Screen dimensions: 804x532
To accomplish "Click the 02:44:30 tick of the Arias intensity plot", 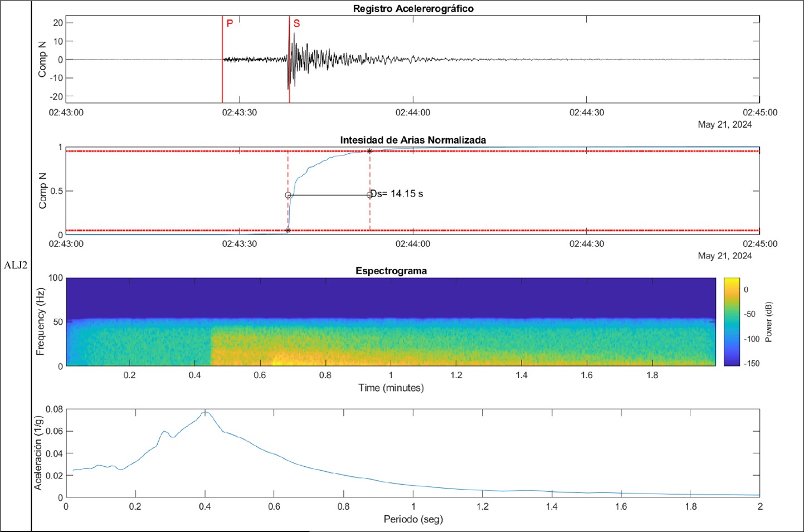I will [587, 243].
